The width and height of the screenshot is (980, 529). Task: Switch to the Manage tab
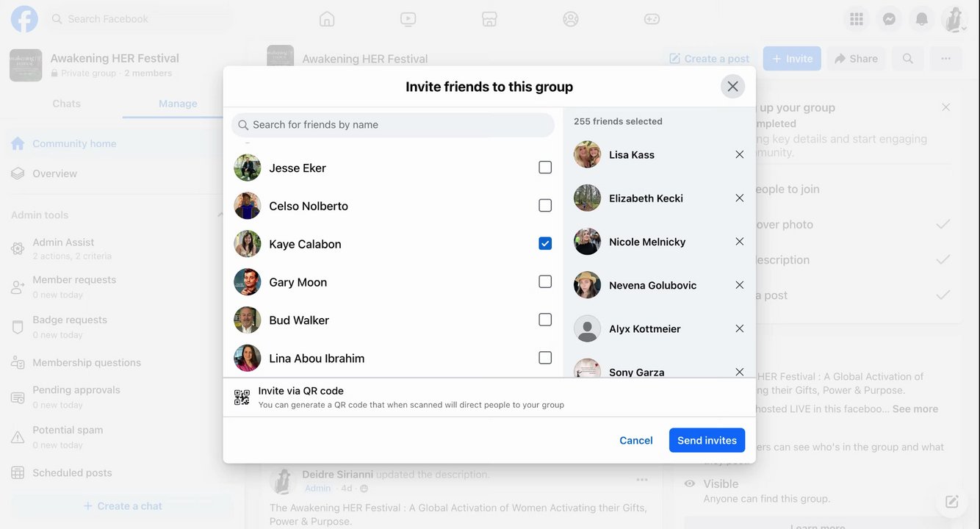(x=178, y=104)
